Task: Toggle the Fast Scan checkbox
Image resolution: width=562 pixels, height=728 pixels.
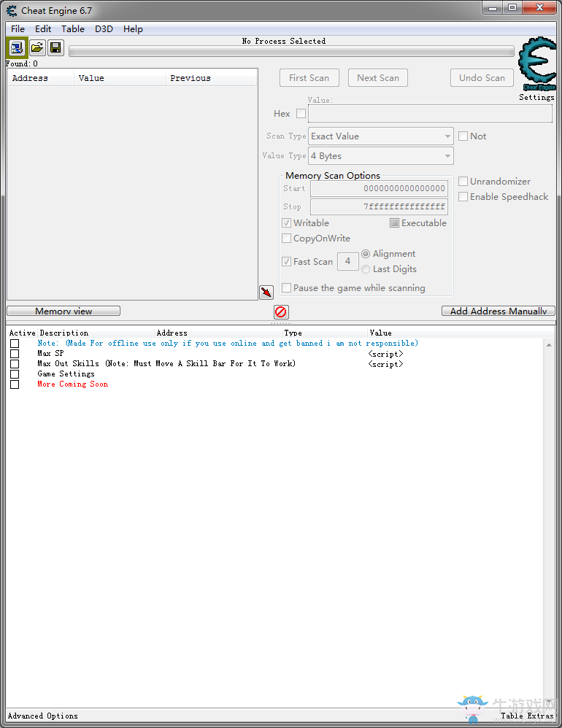Action: [x=287, y=261]
